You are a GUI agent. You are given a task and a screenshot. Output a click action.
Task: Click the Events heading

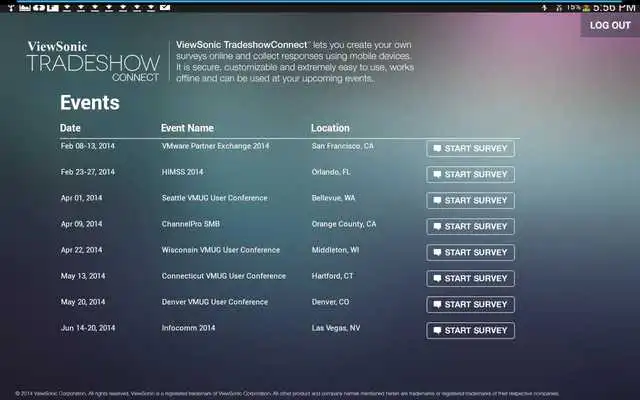pyautogui.click(x=90, y=102)
